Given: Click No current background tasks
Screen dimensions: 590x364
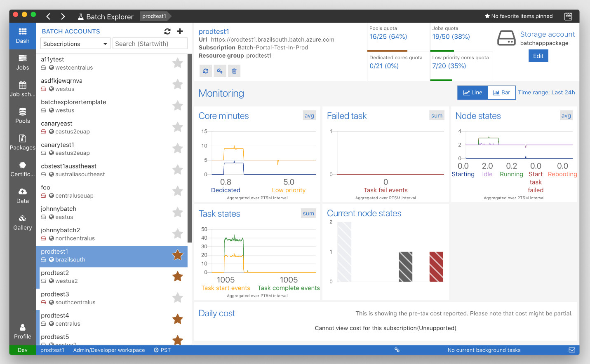Looking at the screenshot, I should coord(484,350).
